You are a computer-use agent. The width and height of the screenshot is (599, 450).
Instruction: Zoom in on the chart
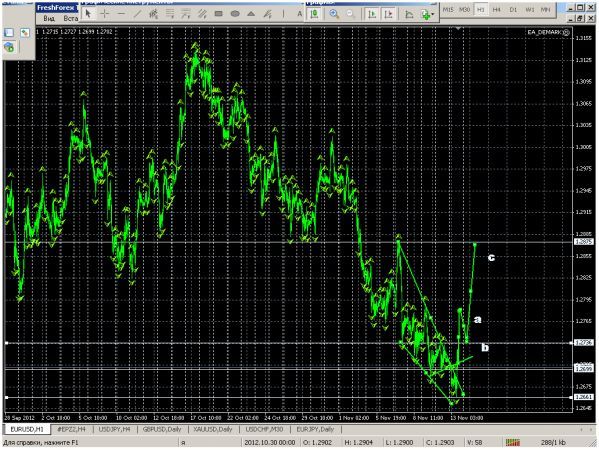pyautogui.click(x=334, y=14)
